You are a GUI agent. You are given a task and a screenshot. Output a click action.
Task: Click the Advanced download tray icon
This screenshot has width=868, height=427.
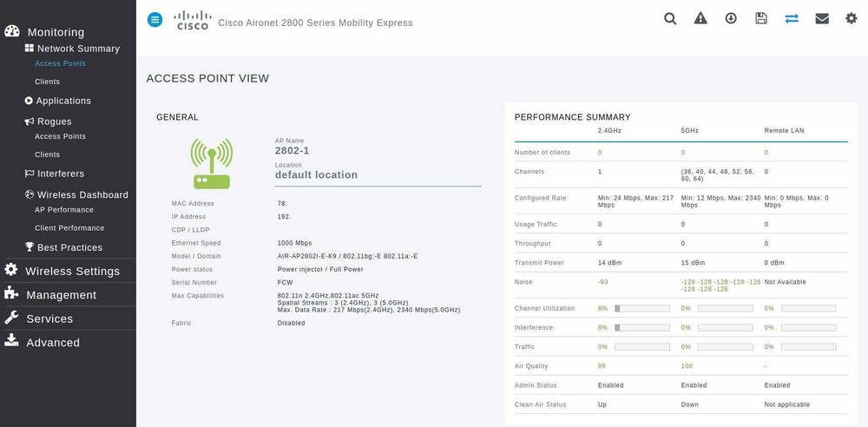coord(11,340)
